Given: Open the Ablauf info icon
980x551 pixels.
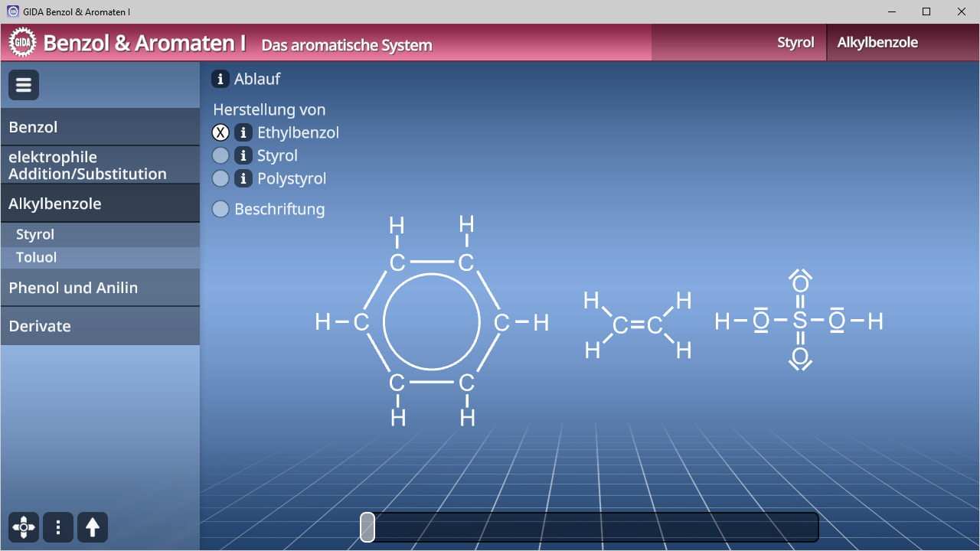Looking at the screenshot, I should pos(220,79).
